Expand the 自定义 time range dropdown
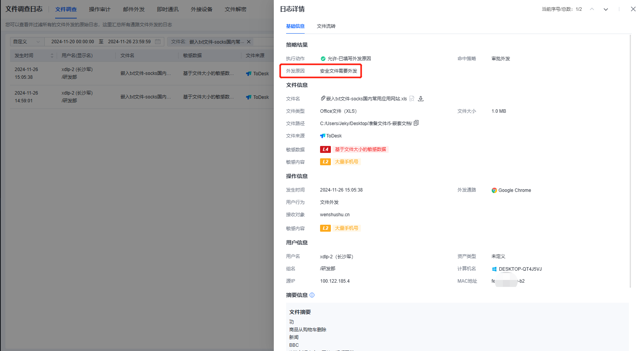 [x=27, y=42]
